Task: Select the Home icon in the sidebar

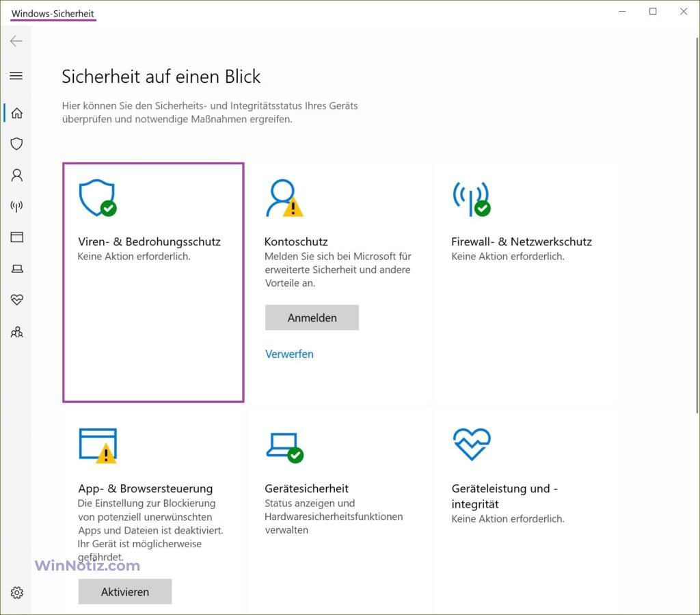Action: point(16,112)
